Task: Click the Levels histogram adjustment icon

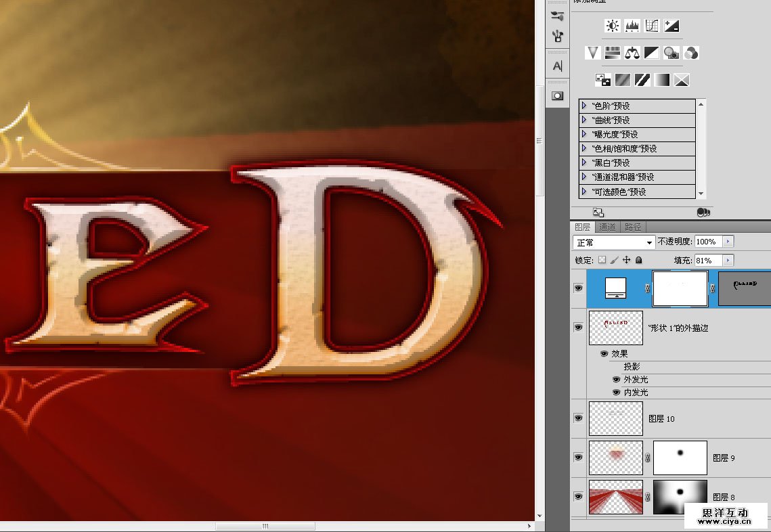Action: point(632,26)
